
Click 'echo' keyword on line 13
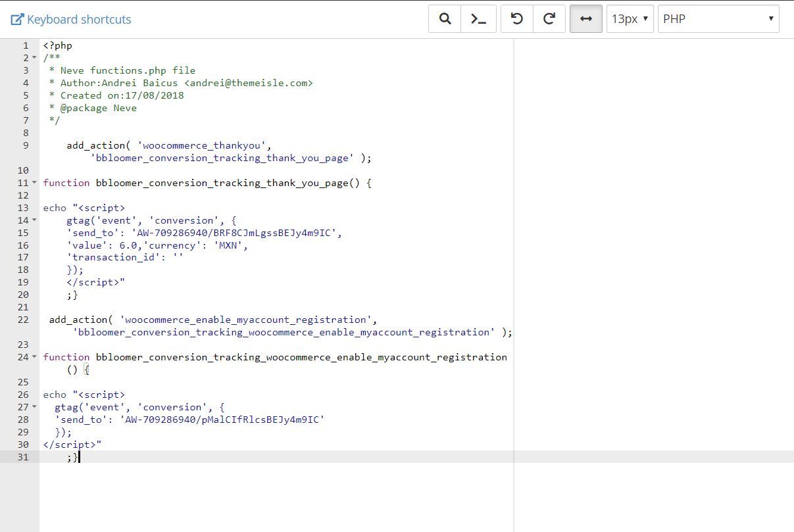click(55, 208)
